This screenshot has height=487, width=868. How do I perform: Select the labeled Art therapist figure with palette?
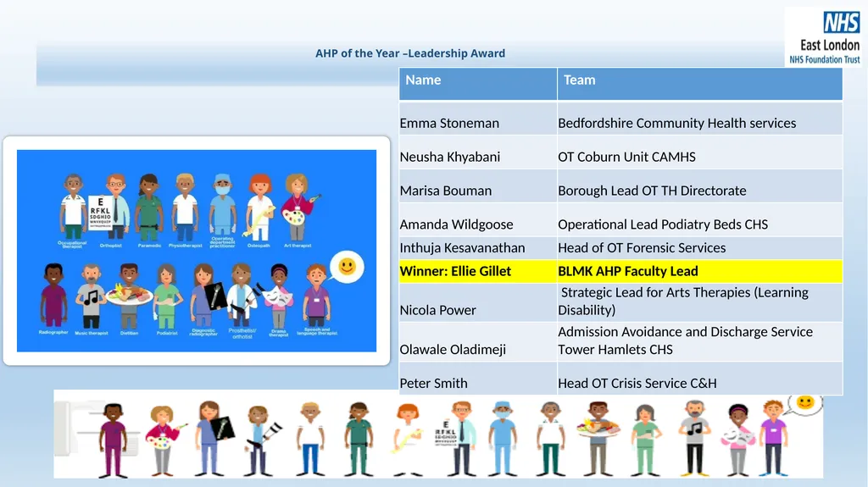(x=299, y=208)
